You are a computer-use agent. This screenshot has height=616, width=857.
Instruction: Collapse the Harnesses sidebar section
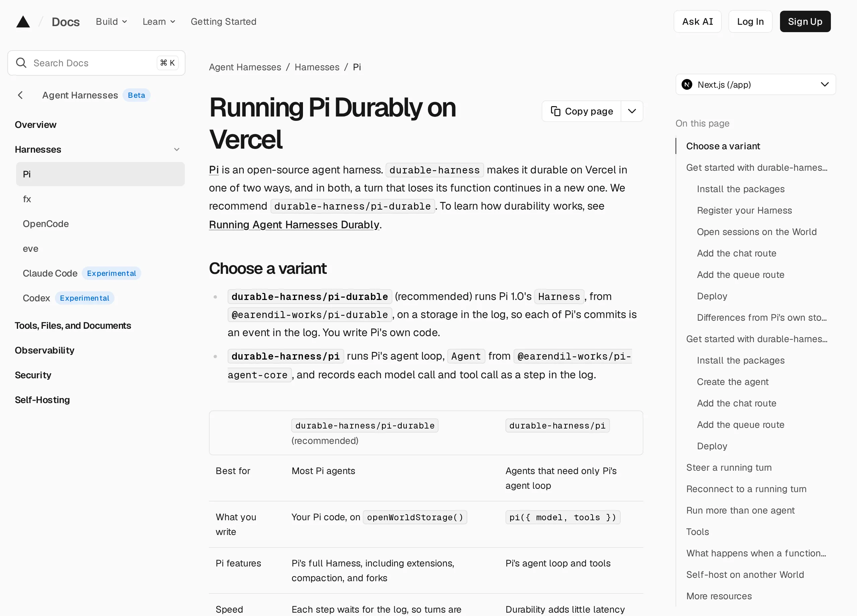176,150
